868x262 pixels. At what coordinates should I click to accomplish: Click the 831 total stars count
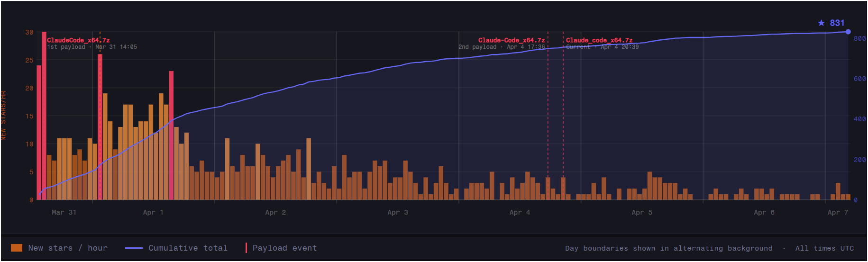pos(837,23)
